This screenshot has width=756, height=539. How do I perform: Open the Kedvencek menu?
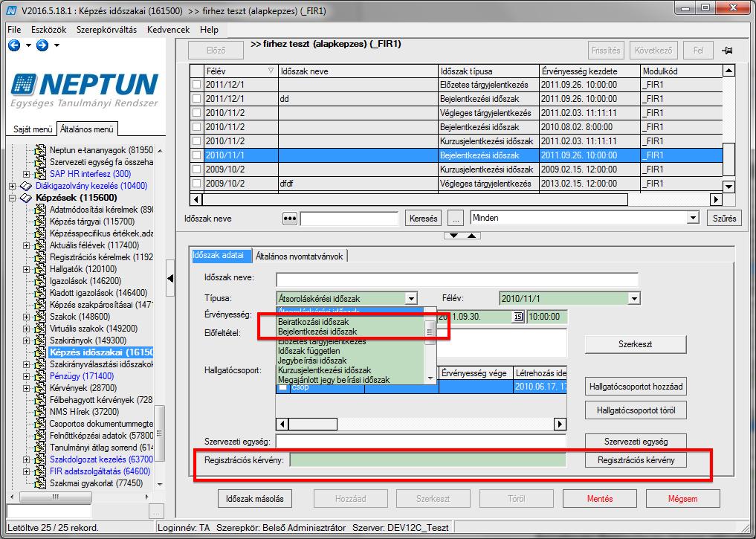[x=168, y=30]
